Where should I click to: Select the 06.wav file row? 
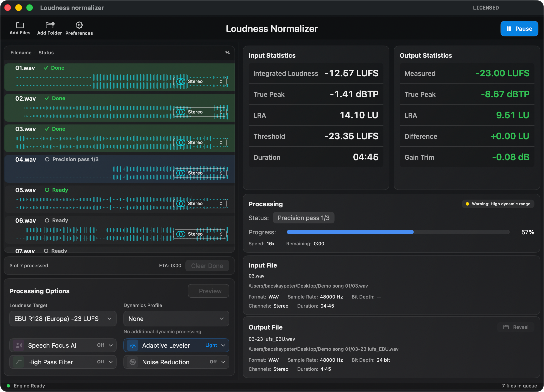(x=119, y=230)
